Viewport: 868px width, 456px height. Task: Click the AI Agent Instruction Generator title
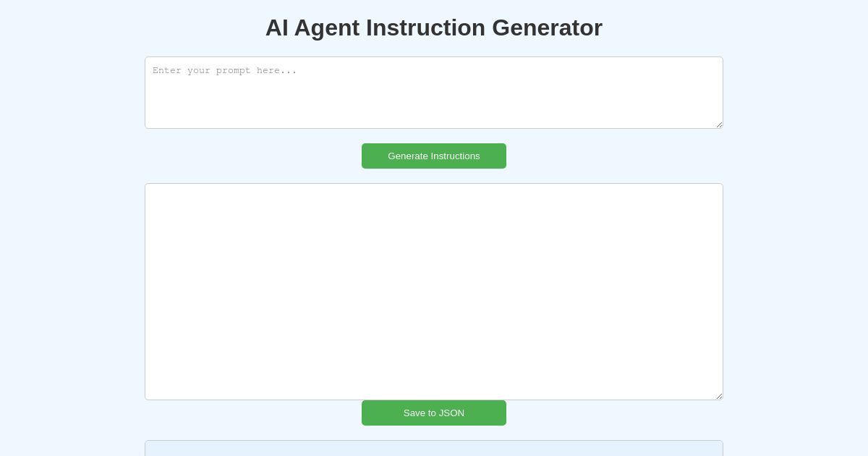[434, 28]
